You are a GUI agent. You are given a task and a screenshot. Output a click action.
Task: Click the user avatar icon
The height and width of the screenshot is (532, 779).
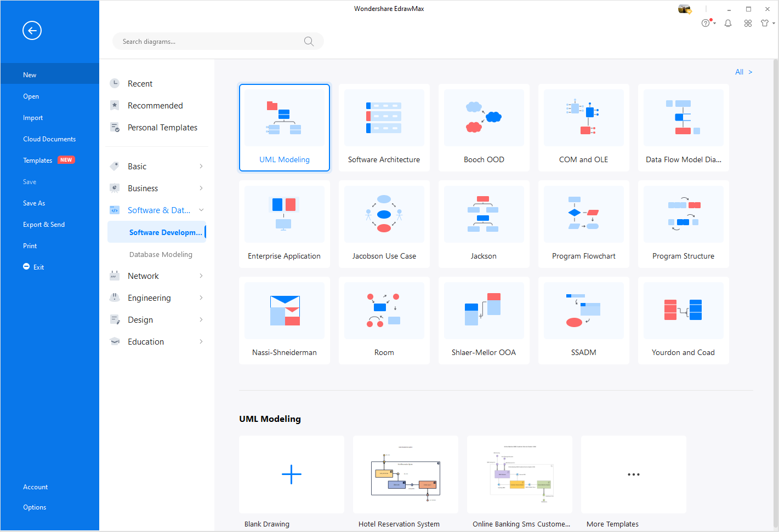click(684, 9)
